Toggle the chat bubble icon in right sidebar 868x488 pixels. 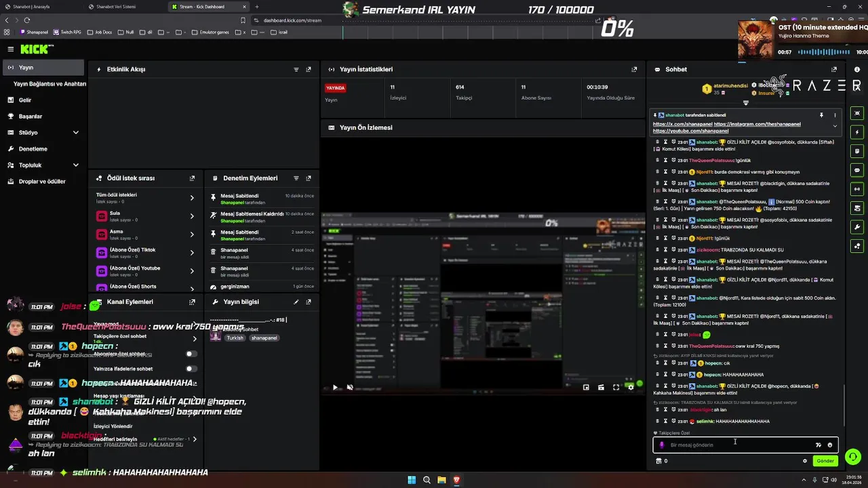[x=857, y=170]
